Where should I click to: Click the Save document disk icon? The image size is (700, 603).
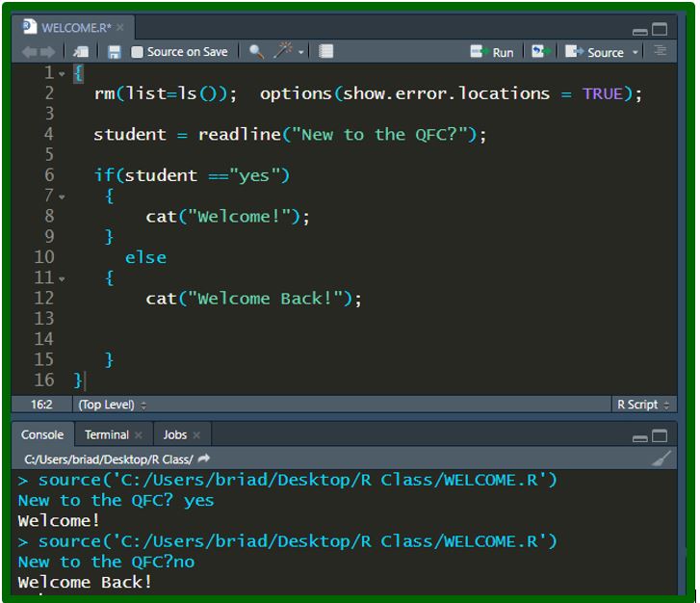(115, 52)
